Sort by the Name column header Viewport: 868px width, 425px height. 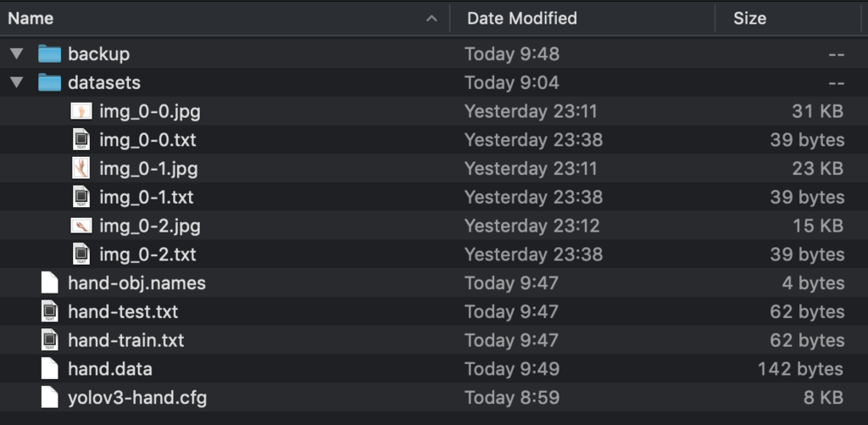coord(31,18)
